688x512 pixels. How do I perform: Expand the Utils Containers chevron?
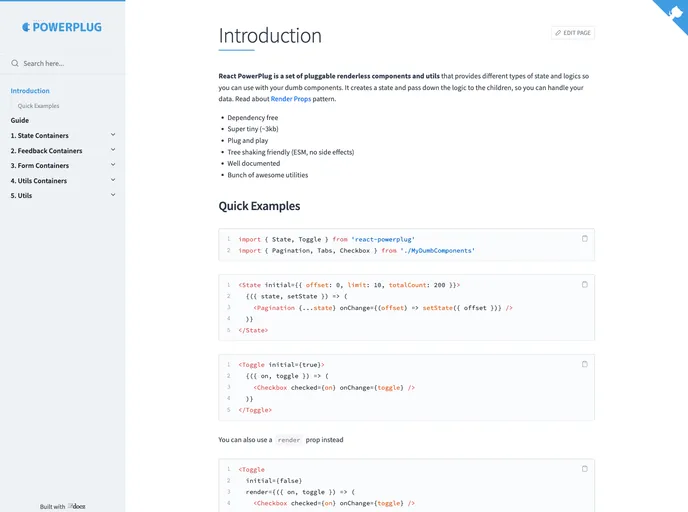pos(113,180)
